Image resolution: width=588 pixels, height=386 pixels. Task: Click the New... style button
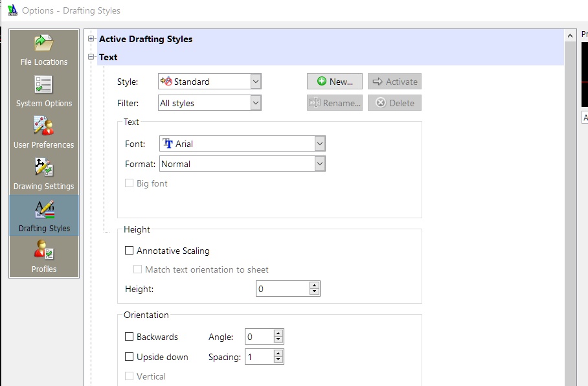point(335,82)
